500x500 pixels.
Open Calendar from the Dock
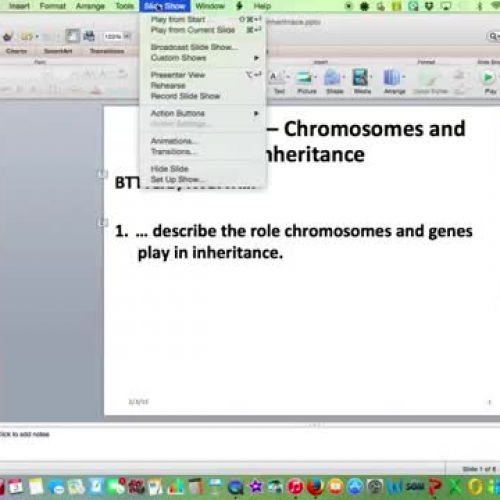click(x=16, y=487)
